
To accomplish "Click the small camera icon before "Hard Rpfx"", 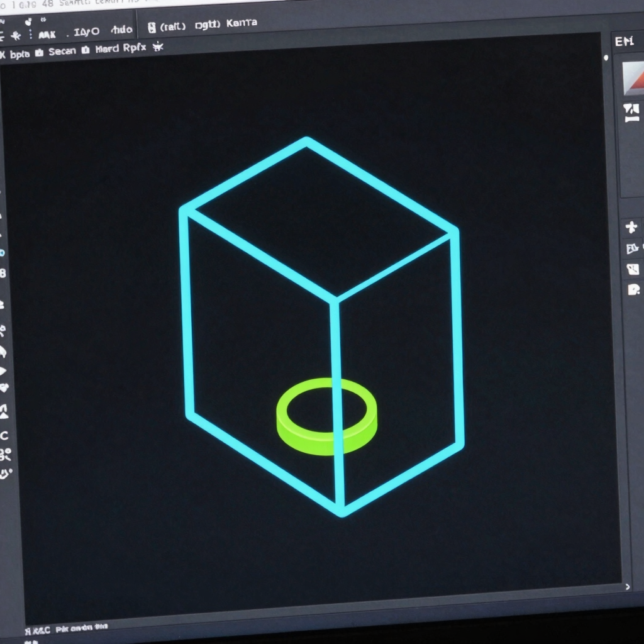I will click(86, 50).
